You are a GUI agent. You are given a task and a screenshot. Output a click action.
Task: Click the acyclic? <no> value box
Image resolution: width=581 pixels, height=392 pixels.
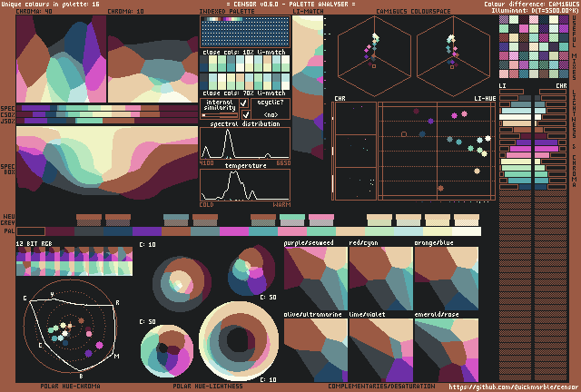[271, 108]
